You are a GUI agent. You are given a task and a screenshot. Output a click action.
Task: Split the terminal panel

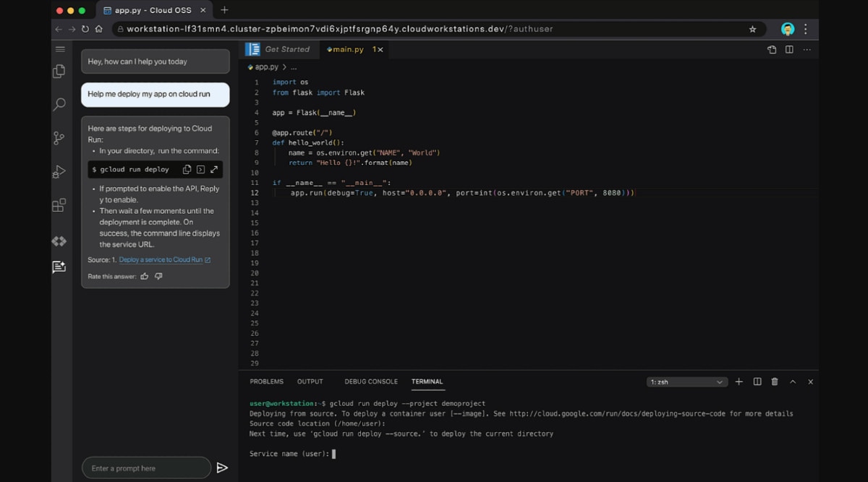point(757,382)
